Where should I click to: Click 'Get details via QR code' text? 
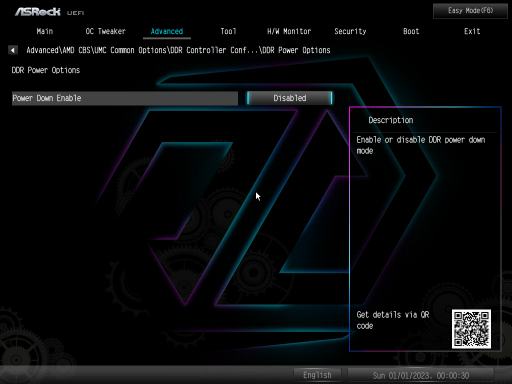click(x=393, y=320)
